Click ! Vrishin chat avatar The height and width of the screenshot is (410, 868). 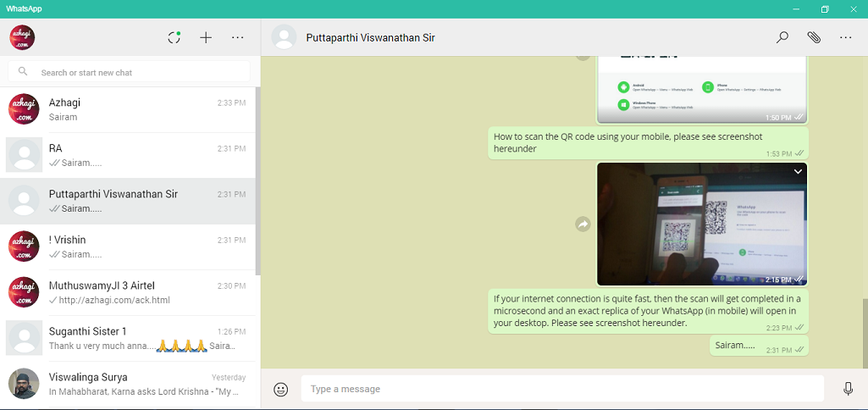(23, 247)
